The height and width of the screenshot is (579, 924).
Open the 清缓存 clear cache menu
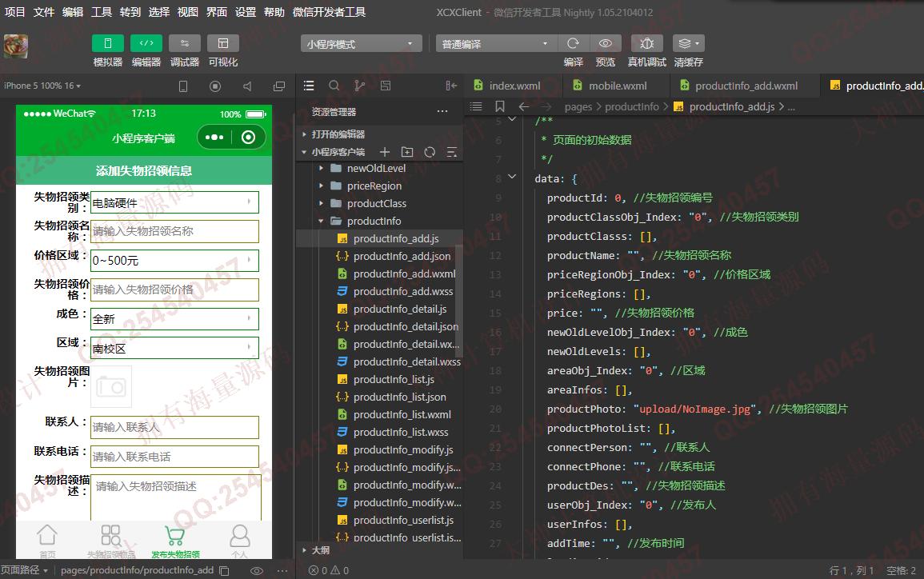coord(688,44)
